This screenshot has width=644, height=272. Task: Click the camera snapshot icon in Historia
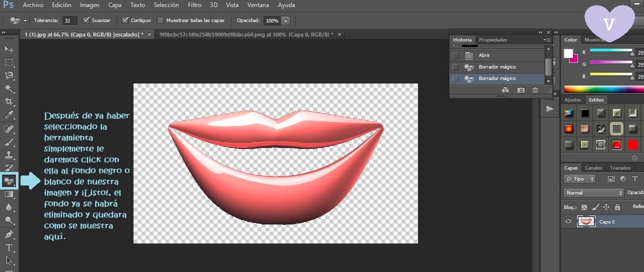pyautogui.click(x=521, y=90)
